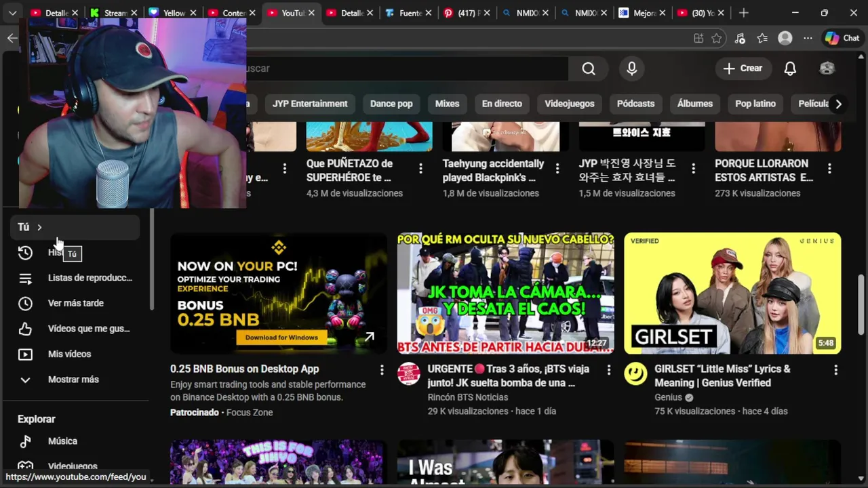Viewport: 868px width, 488px height.
Task: Click the Genius channel smiley avatar
Action: pyautogui.click(x=635, y=373)
